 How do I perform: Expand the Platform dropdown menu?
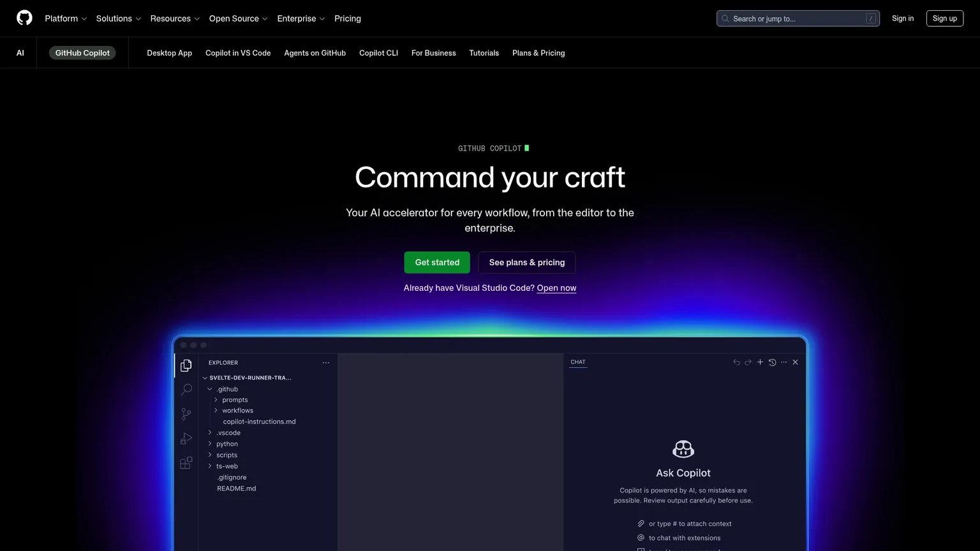pos(66,18)
